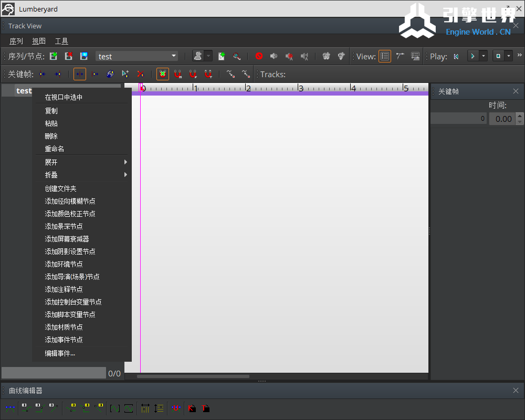The width and height of the screenshot is (525, 420).
Task: Toggle the mute speaker icon
Action: (274, 56)
